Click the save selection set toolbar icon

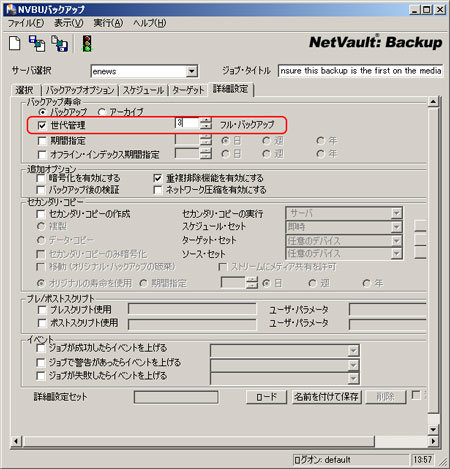[59, 44]
